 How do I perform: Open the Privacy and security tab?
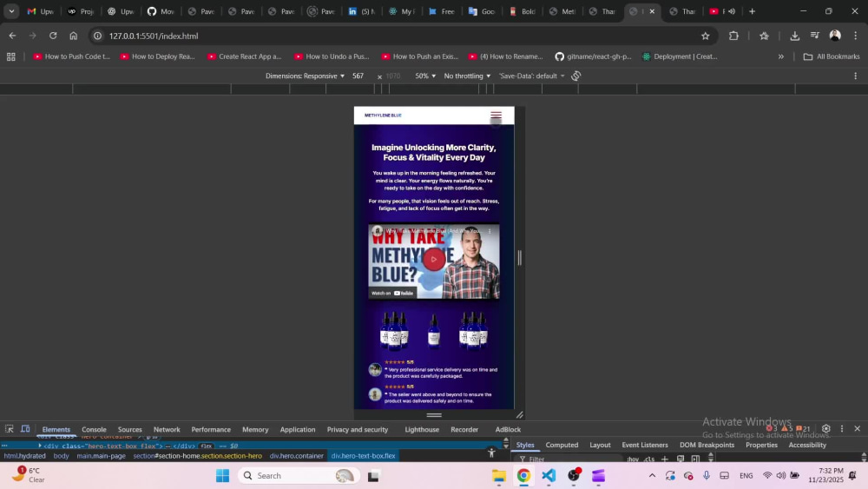coord(358,429)
